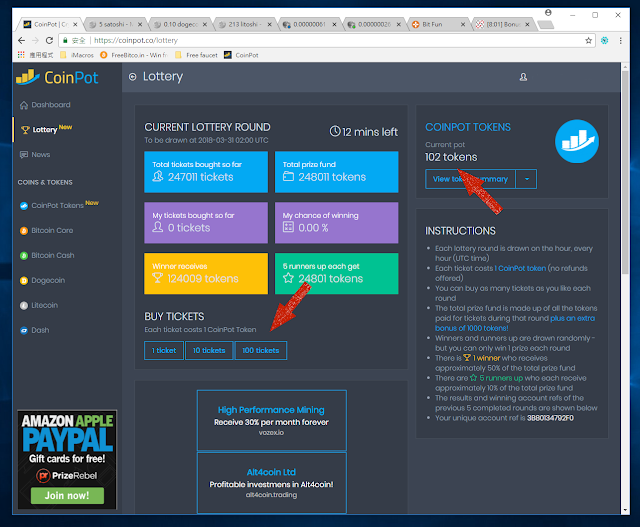Buy 100 tickets
This screenshot has height=527, width=640.
(261, 350)
